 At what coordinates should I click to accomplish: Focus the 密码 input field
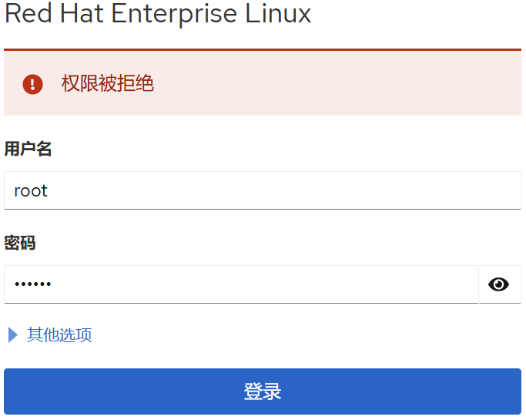pyautogui.click(x=241, y=284)
